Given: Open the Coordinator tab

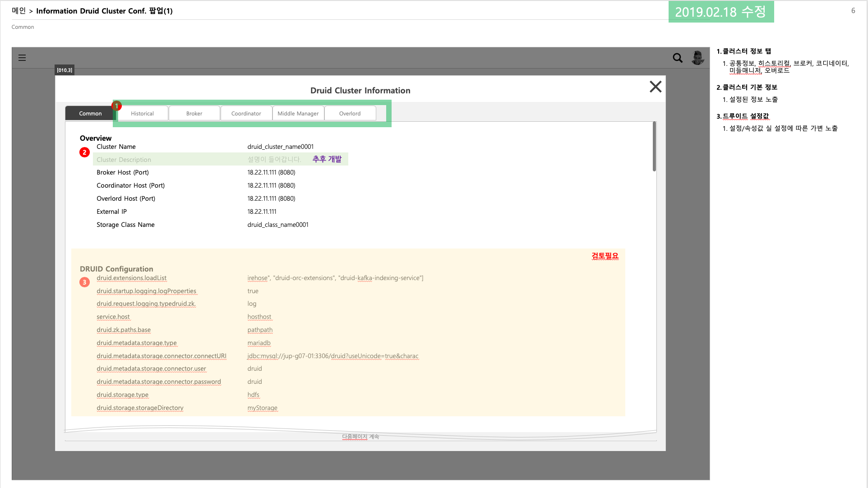Looking at the screenshot, I should coord(246,113).
